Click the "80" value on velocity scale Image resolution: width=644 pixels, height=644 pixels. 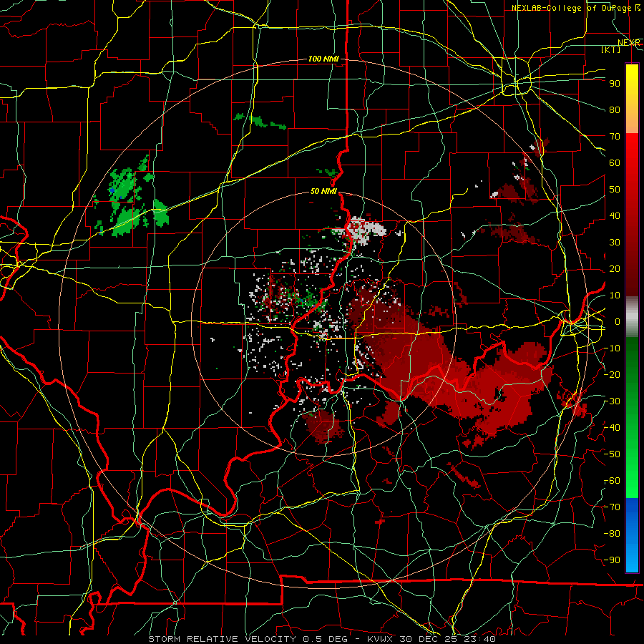(615, 110)
